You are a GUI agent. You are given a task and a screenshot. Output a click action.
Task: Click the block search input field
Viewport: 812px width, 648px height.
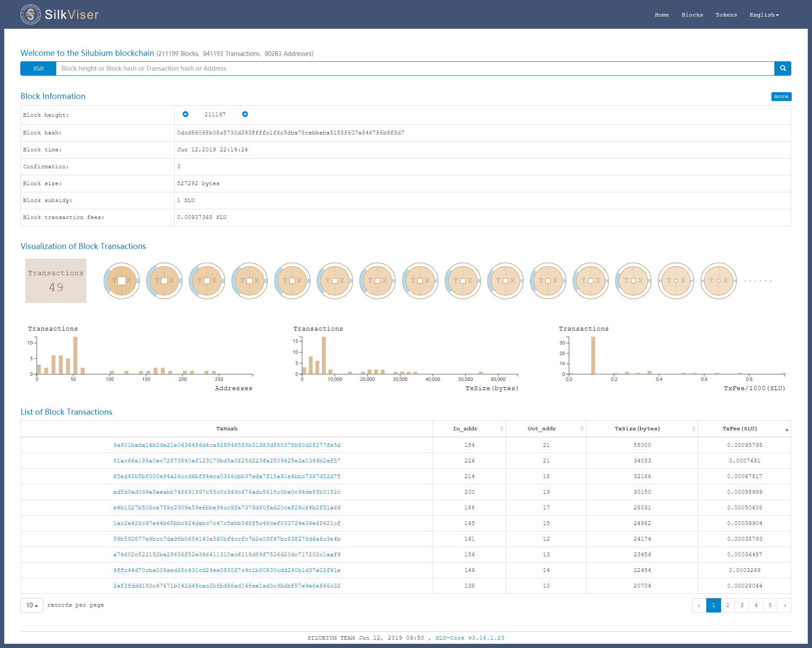click(x=414, y=68)
